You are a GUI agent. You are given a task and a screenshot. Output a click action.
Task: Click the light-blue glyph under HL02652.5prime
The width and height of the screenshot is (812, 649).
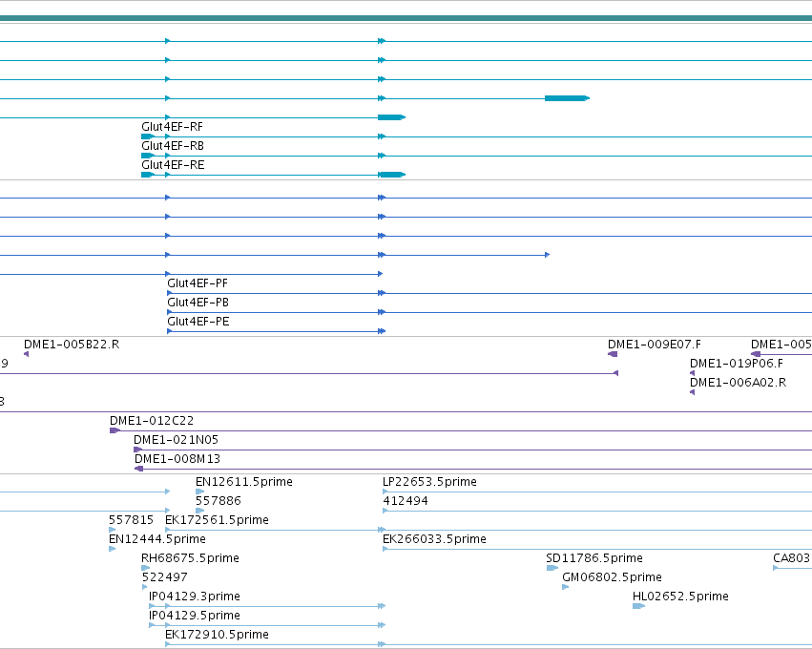638,606
